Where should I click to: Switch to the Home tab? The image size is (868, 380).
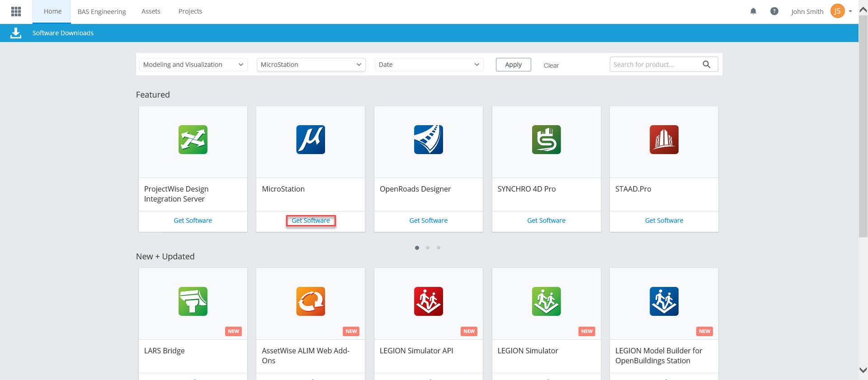coord(52,11)
